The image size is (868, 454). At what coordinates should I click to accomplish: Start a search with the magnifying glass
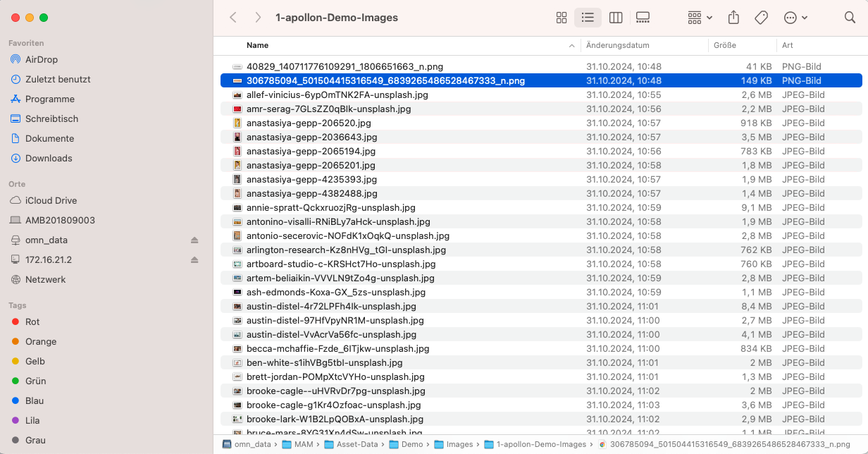[850, 18]
